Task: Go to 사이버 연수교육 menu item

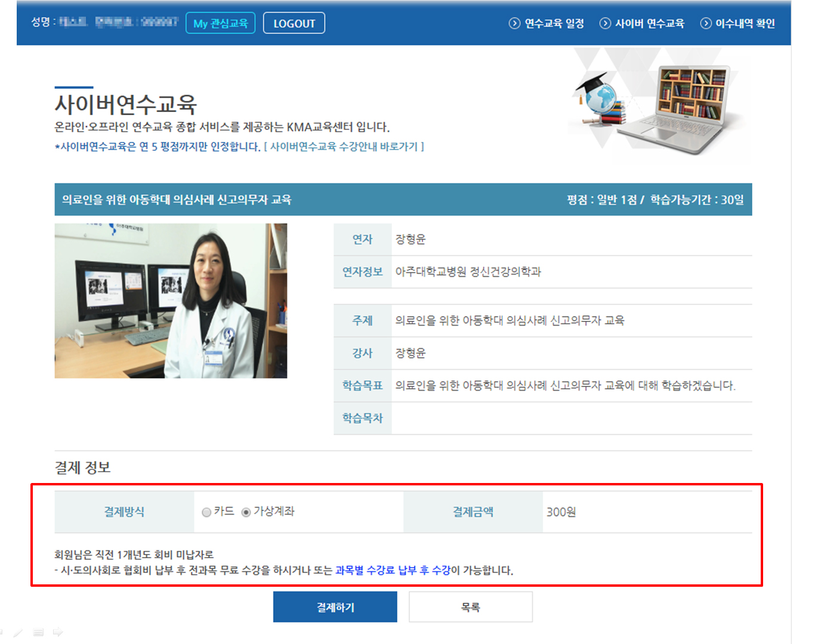Action: (649, 23)
